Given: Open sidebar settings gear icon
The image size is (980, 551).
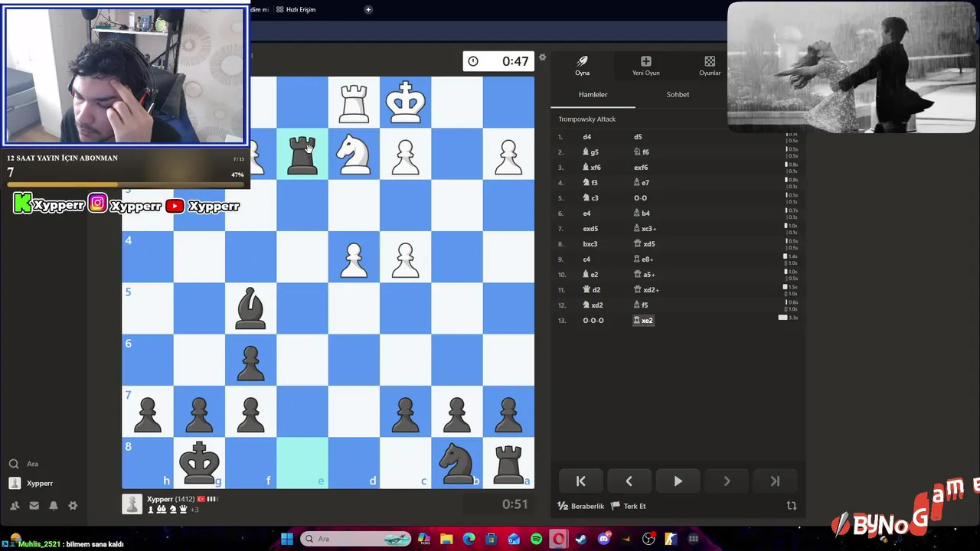Looking at the screenshot, I should (x=73, y=506).
